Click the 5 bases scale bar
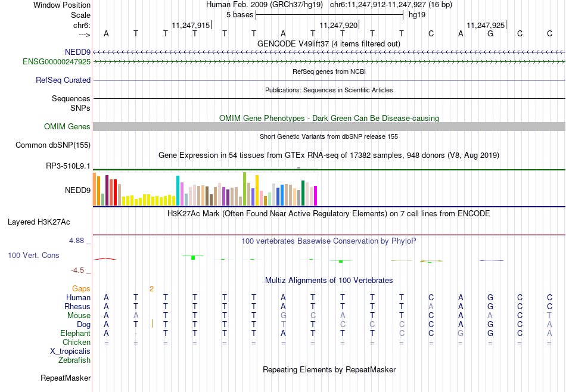The width and height of the screenshot is (566, 392). [x=329, y=15]
